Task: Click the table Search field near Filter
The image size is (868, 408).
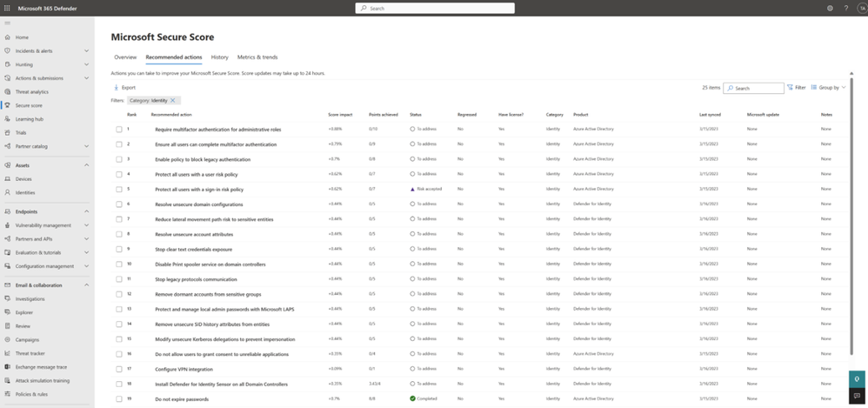Action: click(x=753, y=88)
